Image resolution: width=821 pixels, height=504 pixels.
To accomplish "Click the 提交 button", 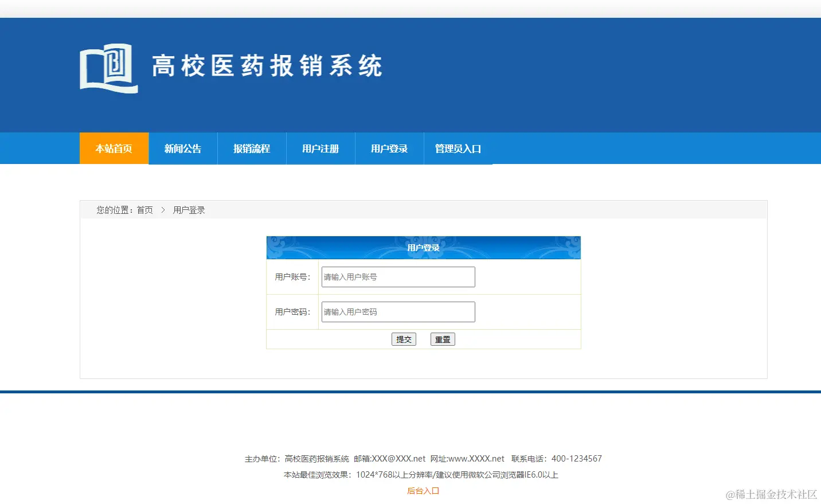I will click(404, 339).
